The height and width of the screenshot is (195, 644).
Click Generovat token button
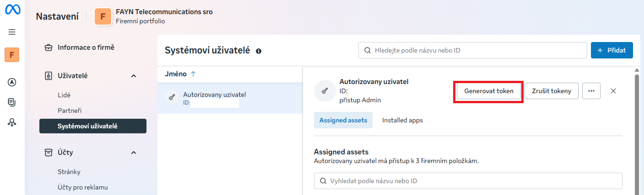coord(488,91)
